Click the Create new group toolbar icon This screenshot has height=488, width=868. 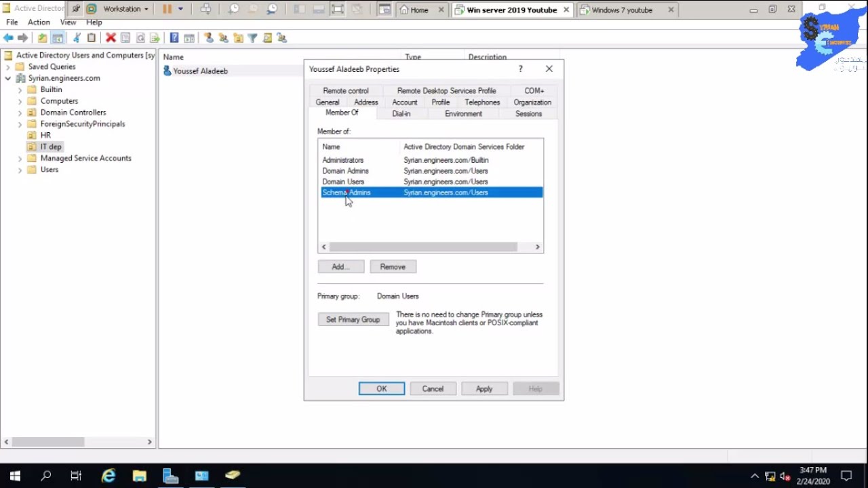click(x=223, y=38)
